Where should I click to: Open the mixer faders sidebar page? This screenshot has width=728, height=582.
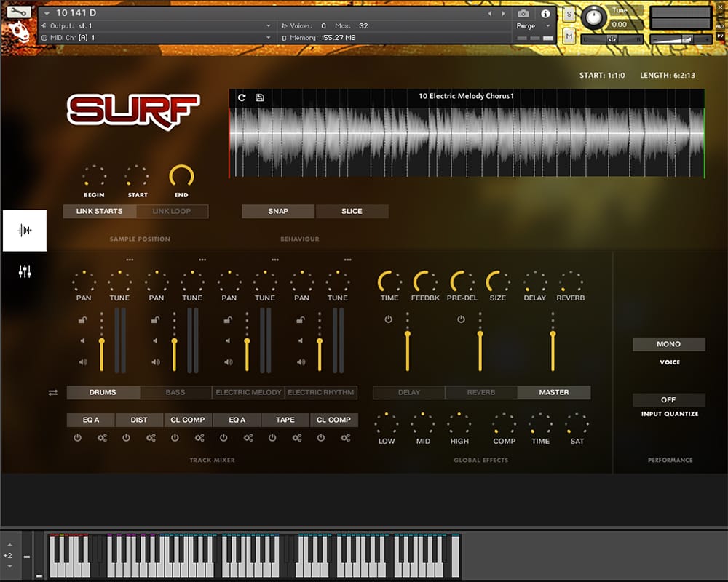(25, 271)
